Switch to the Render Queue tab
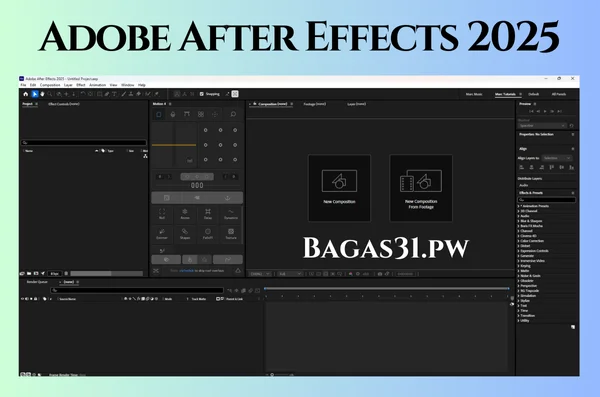The width and height of the screenshot is (600, 397). (37, 282)
